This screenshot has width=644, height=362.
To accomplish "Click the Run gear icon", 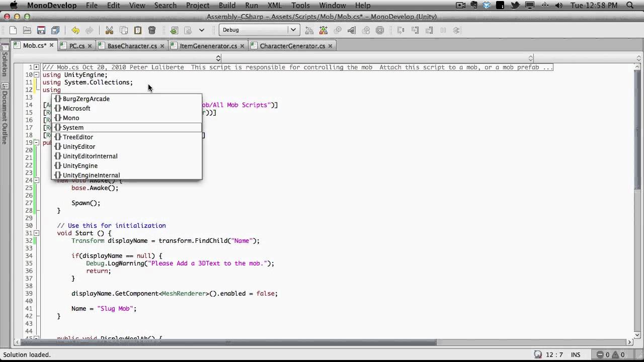I will coord(338,30).
